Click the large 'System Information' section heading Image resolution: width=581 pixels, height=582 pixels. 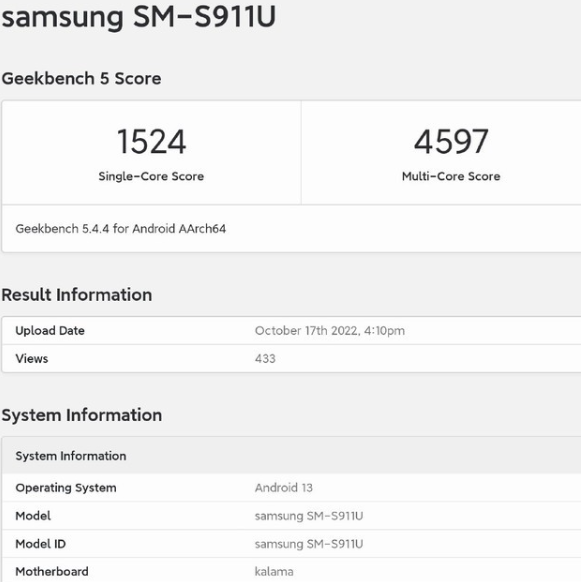tap(82, 415)
